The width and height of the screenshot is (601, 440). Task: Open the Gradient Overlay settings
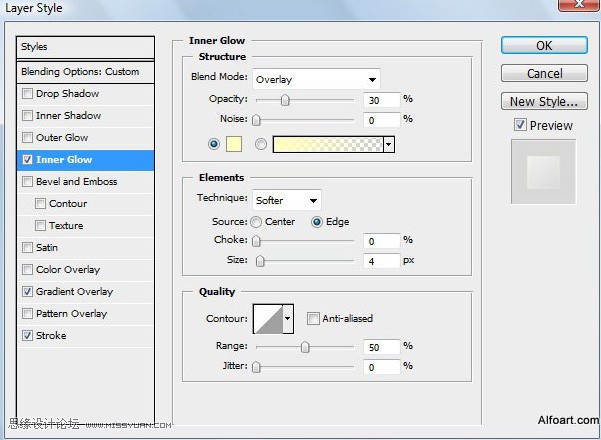pos(74,292)
